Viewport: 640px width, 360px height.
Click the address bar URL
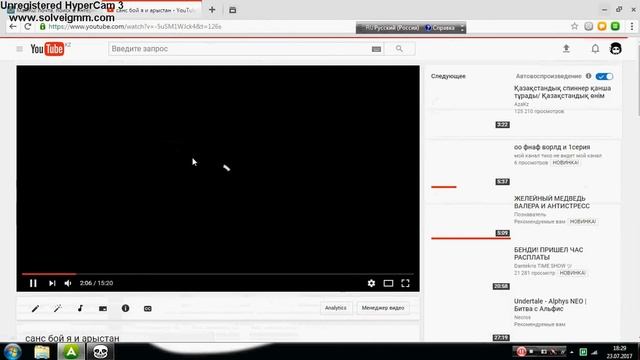pos(135,27)
